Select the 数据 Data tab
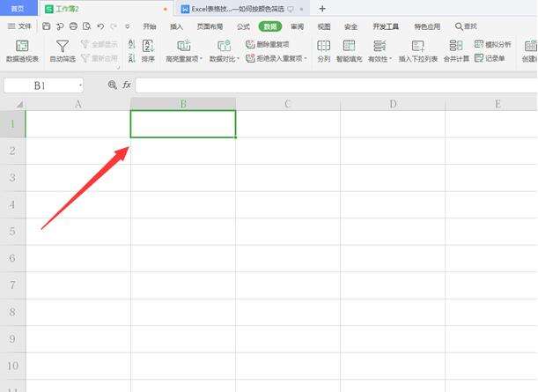 270,26
